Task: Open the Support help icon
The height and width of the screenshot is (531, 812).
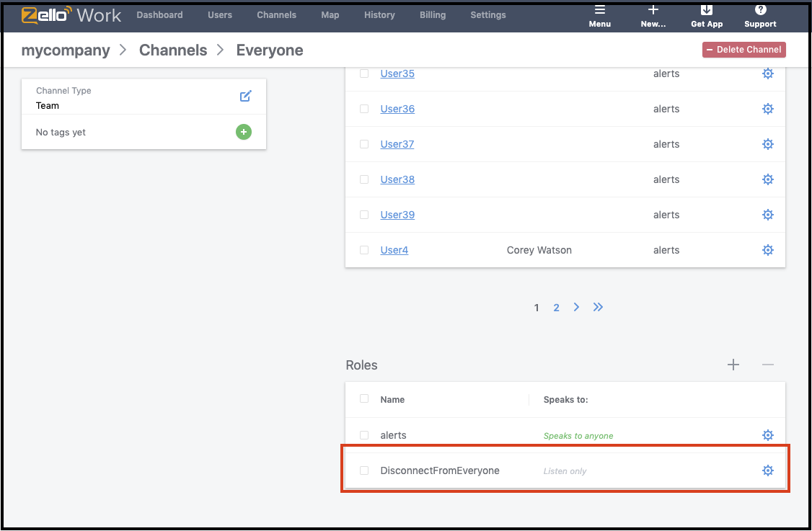Action: [x=760, y=10]
